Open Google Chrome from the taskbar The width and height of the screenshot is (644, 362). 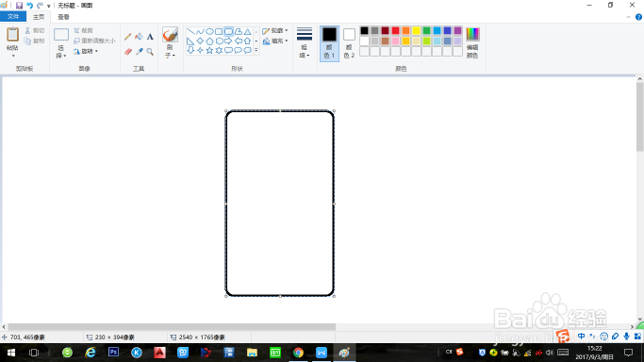tap(298, 353)
